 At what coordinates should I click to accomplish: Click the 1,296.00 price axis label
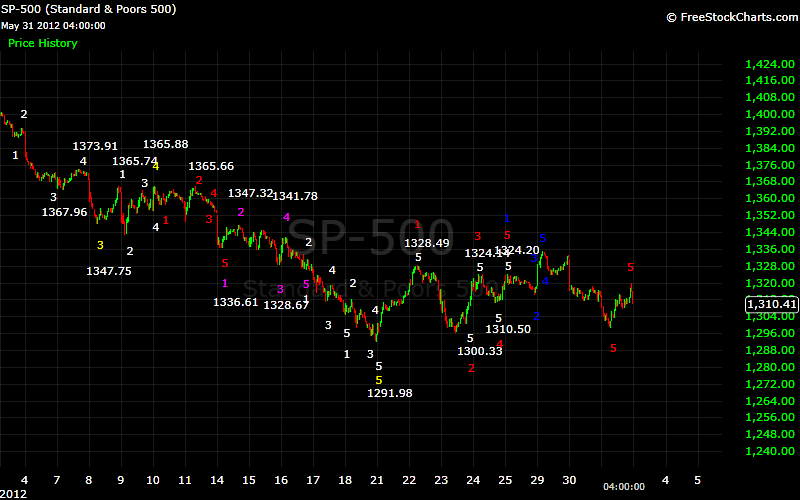click(770, 333)
